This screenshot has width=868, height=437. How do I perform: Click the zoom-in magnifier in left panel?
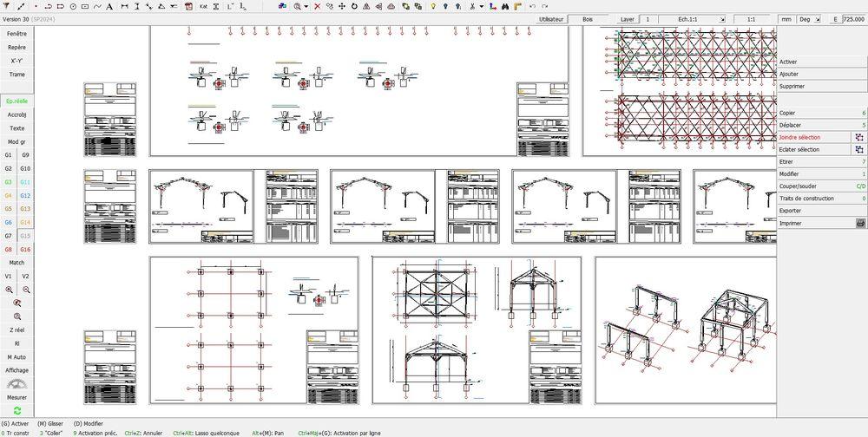pyautogui.click(x=9, y=290)
